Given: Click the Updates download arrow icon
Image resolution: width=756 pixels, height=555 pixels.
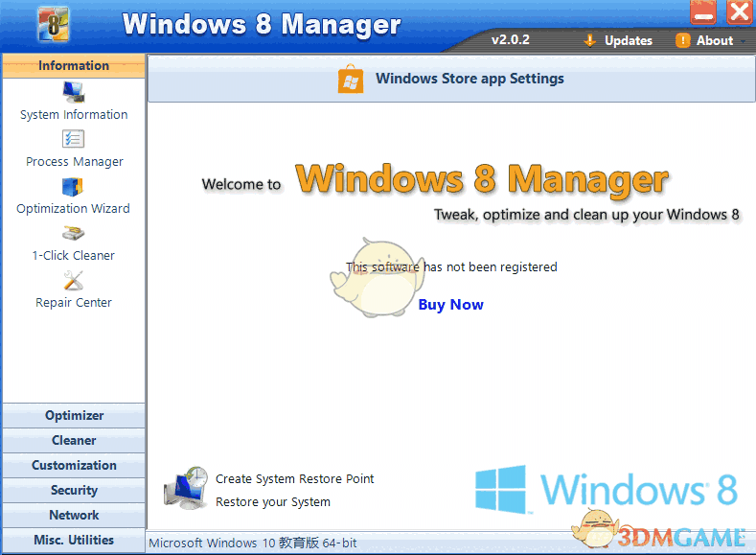Looking at the screenshot, I should tap(589, 40).
